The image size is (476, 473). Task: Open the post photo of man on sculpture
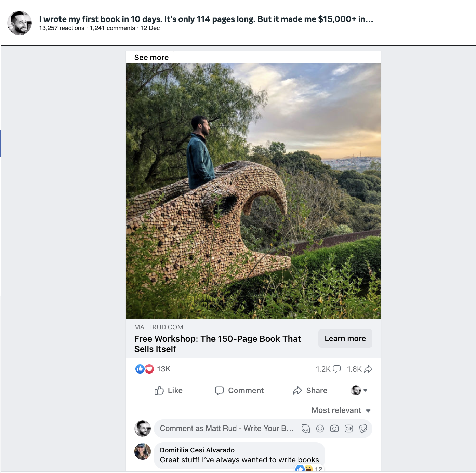tap(253, 191)
